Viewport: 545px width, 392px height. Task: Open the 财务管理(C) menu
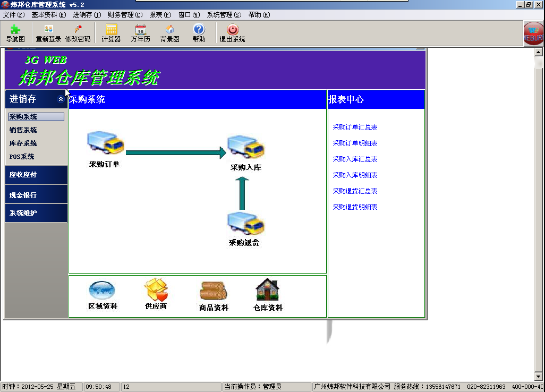(125, 14)
